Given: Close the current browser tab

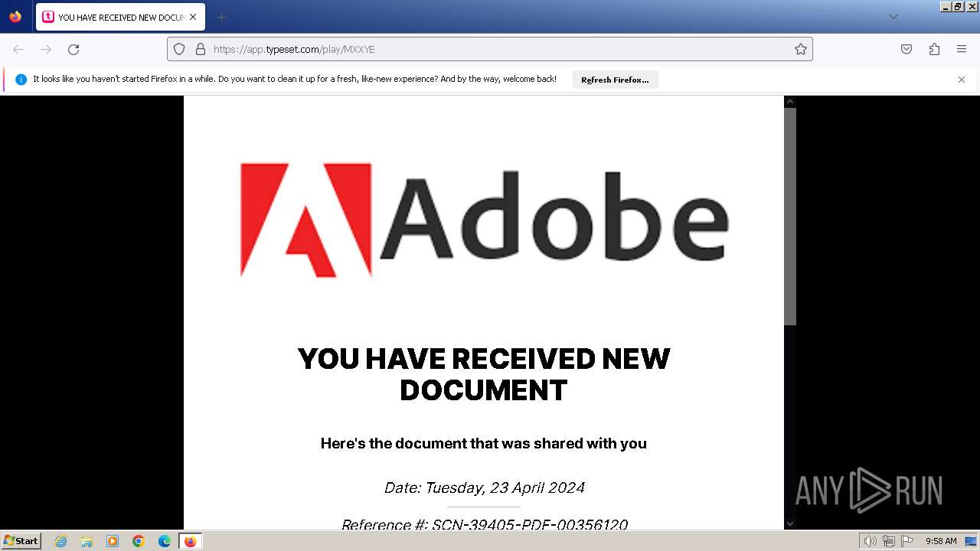Looking at the screenshot, I should (x=193, y=17).
